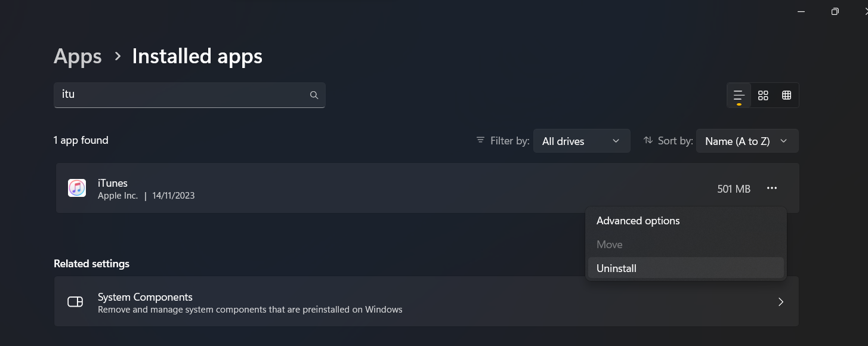Click the System Components icon

[75, 302]
